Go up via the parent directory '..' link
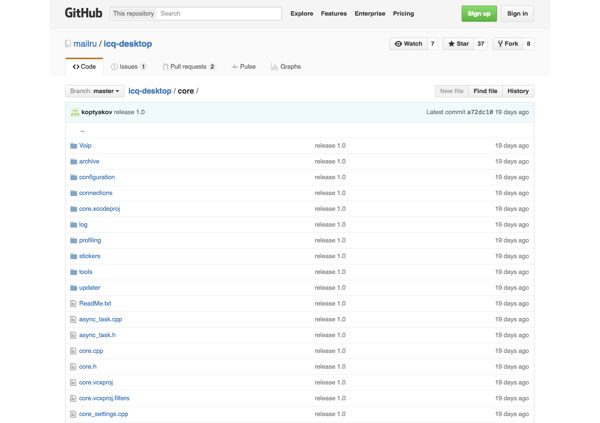 pyautogui.click(x=82, y=131)
